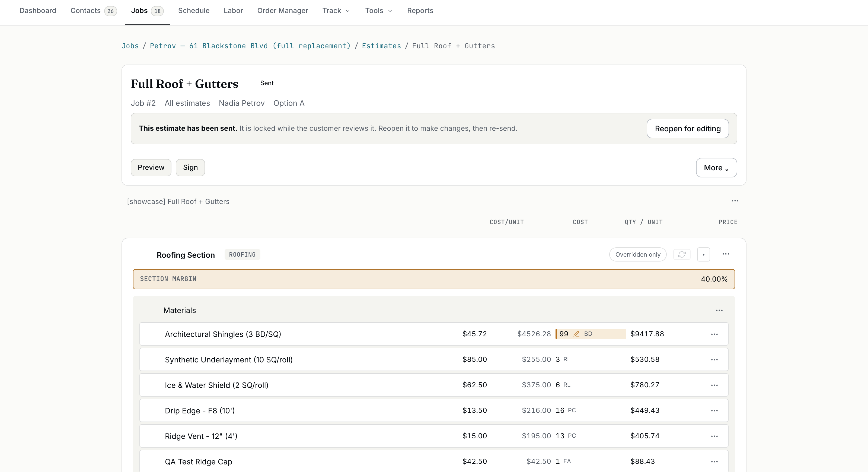The height and width of the screenshot is (472, 868).
Task: Click the $255.00 cost value
Action: point(536,359)
